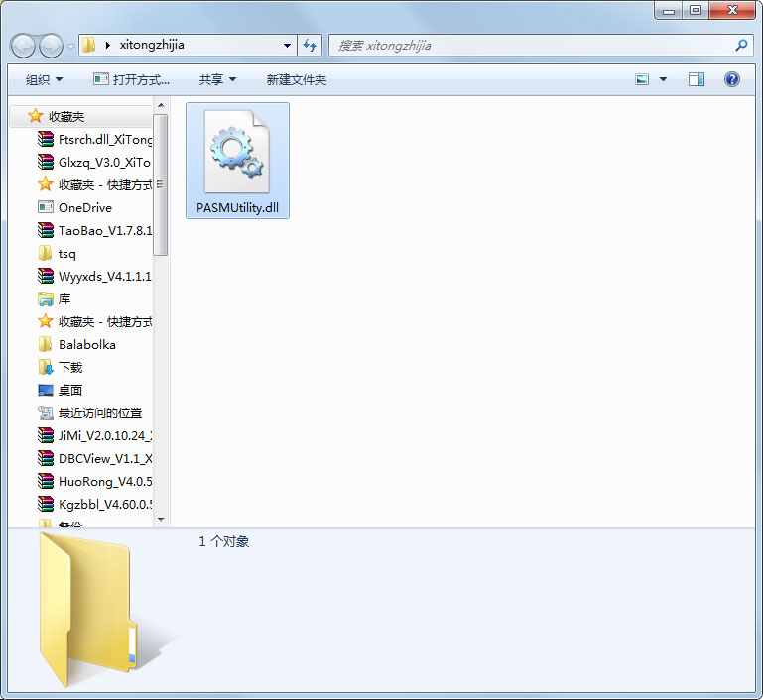Screen dimensions: 763x700
Task: Expand the address bar history dropdown
Action: click(x=288, y=45)
